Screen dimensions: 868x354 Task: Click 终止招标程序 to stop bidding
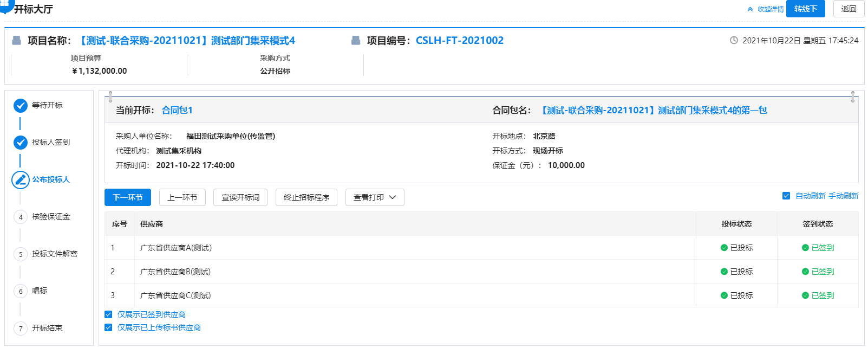click(306, 197)
